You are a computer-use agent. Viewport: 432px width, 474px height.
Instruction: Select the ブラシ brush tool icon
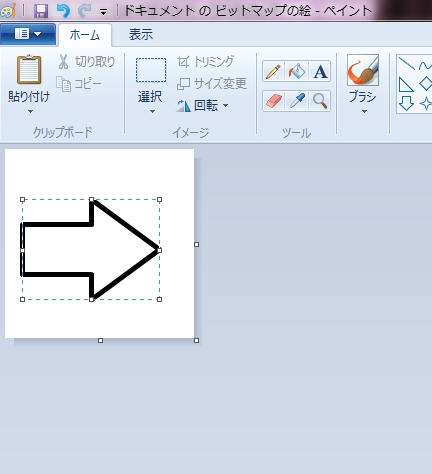[x=363, y=70]
